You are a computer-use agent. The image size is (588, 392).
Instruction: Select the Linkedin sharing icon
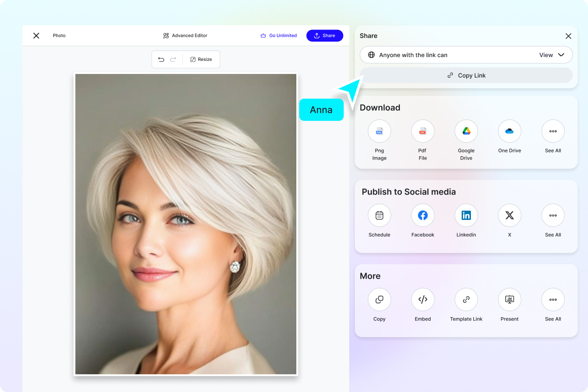tap(466, 215)
